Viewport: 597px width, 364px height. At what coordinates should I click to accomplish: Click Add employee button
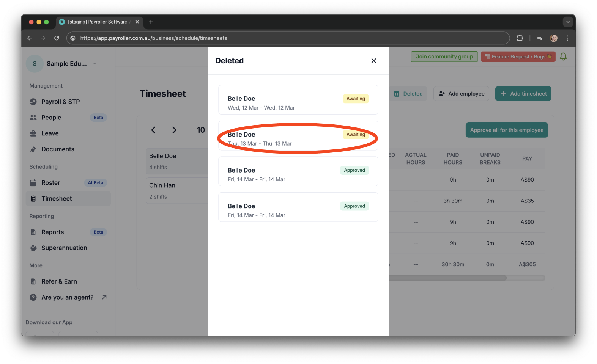click(x=461, y=94)
